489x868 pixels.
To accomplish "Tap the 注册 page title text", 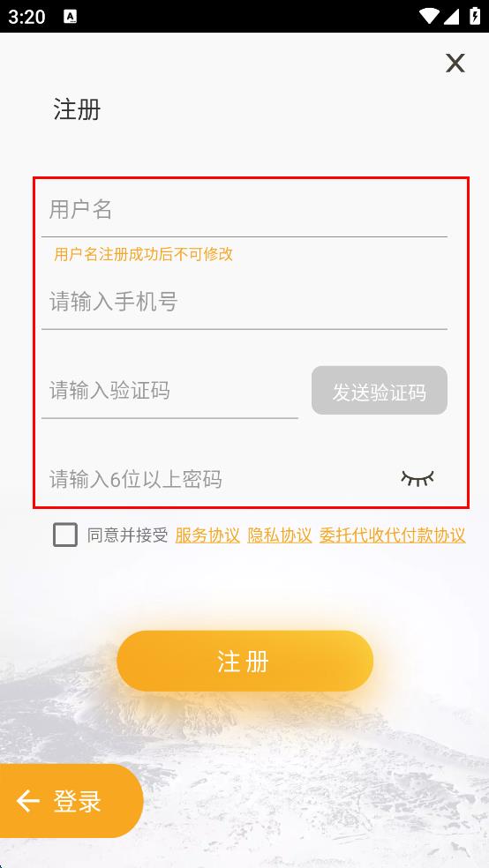I will [x=77, y=109].
